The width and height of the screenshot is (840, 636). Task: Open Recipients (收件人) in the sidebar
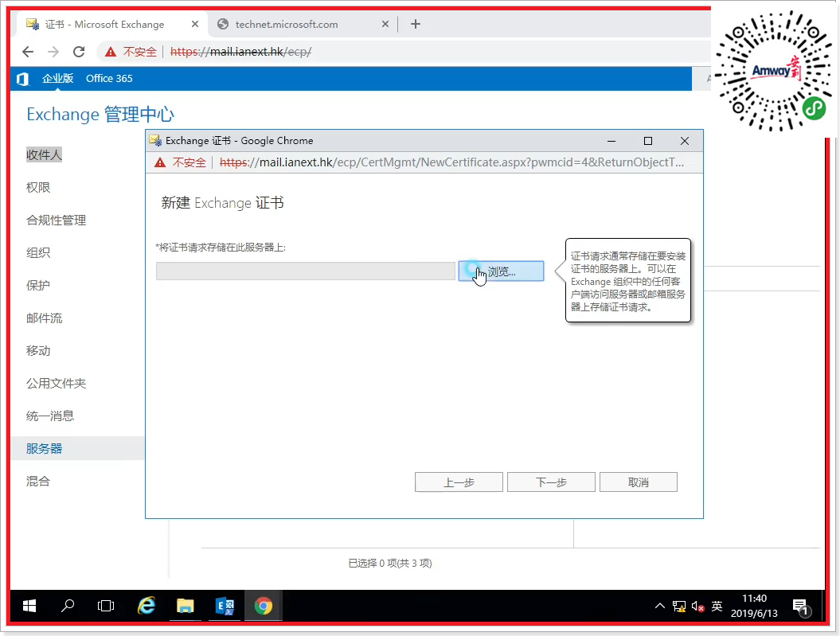point(44,154)
